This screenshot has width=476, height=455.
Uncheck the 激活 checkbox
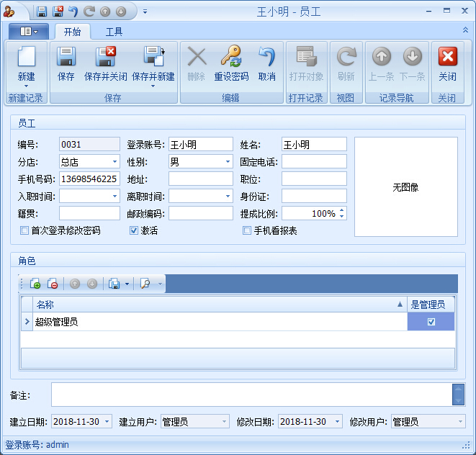[x=133, y=231]
